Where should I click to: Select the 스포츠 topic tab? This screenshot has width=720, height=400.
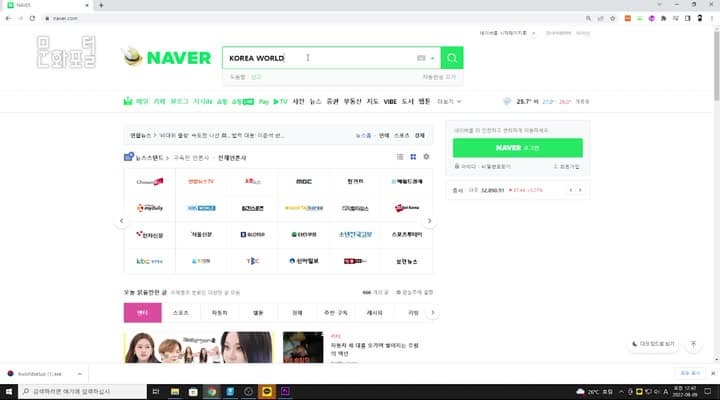[181, 313]
